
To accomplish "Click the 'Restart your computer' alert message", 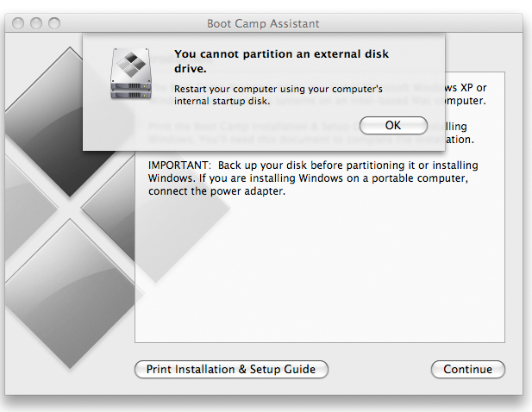I will coord(279,95).
